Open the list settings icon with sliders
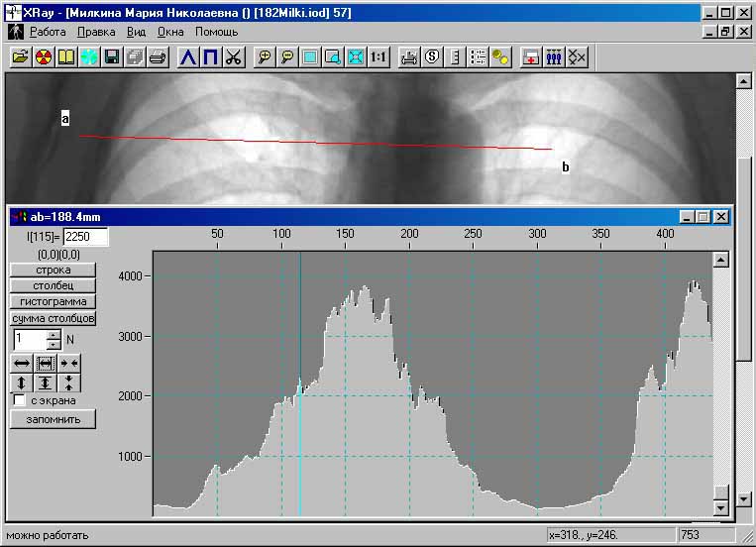The image size is (756, 547). [478, 57]
